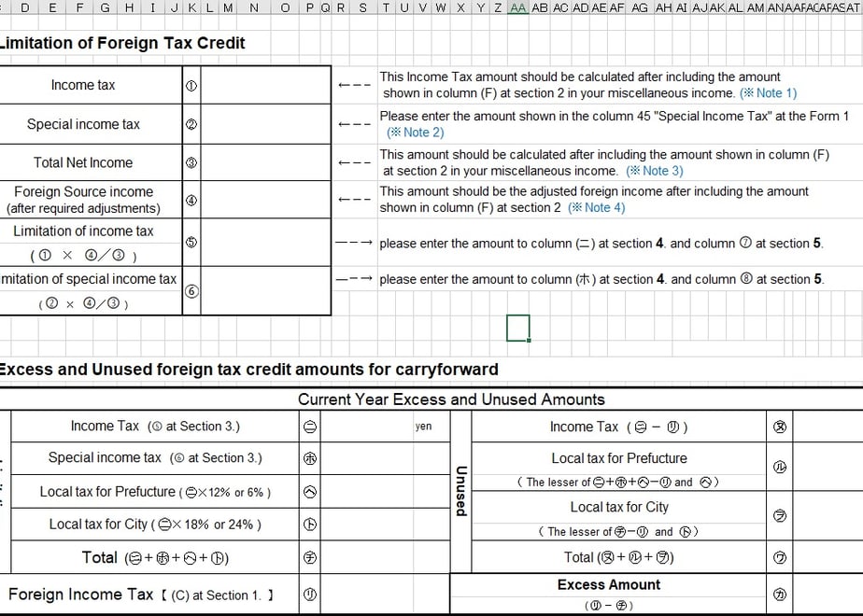This screenshot has width=863, height=616.
Task: Click the 'Total Net Income' label
Action: 83,162
